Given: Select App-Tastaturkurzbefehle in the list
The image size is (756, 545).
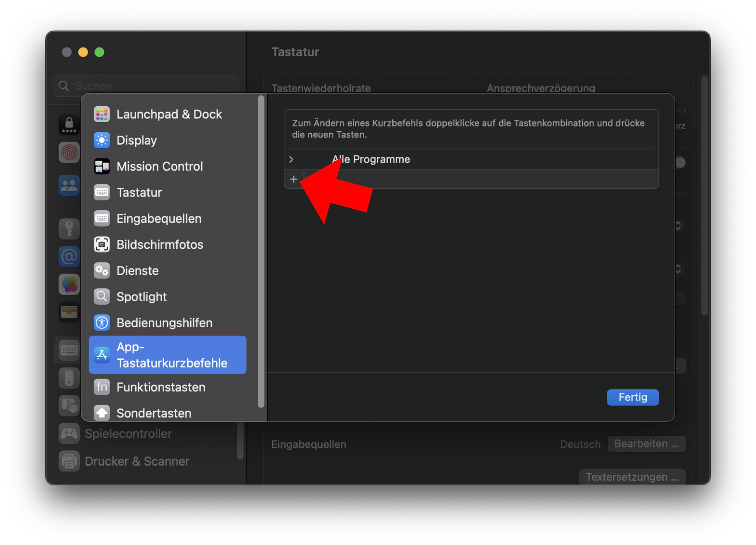Looking at the screenshot, I should [168, 355].
